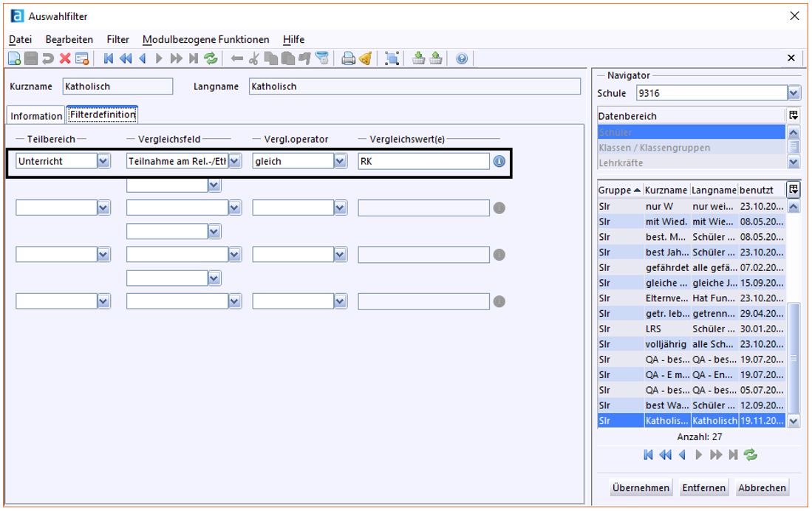812x511 pixels.
Task: Click the Undo arrow toolbar icon
Action: pyautogui.click(x=48, y=58)
